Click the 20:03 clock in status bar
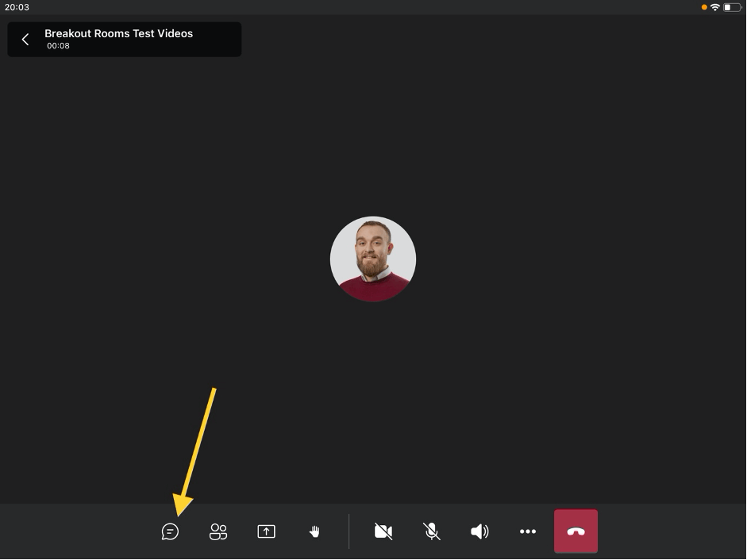 click(x=17, y=7)
